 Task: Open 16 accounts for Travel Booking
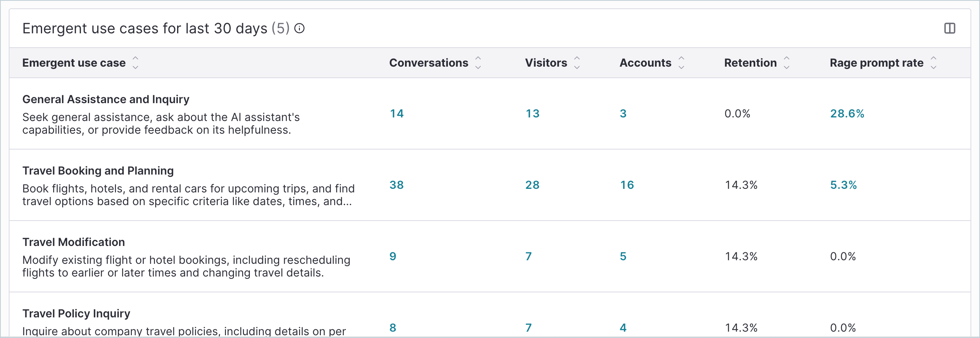pos(627,185)
